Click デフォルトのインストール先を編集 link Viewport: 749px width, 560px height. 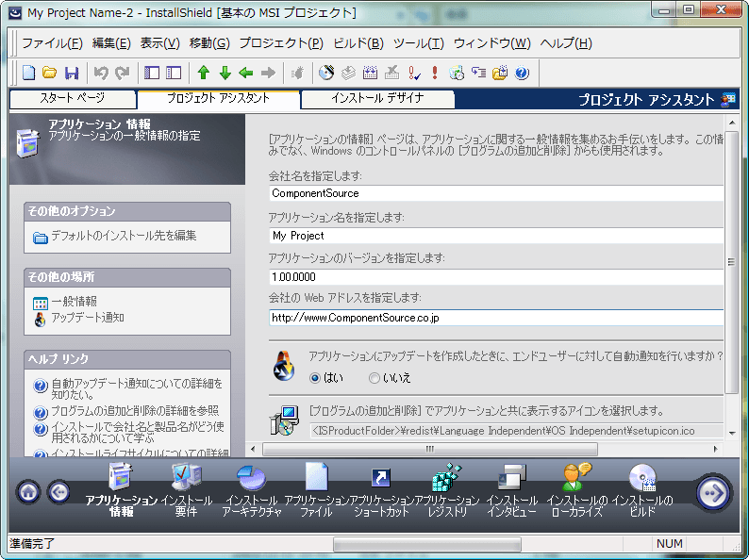(x=124, y=236)
